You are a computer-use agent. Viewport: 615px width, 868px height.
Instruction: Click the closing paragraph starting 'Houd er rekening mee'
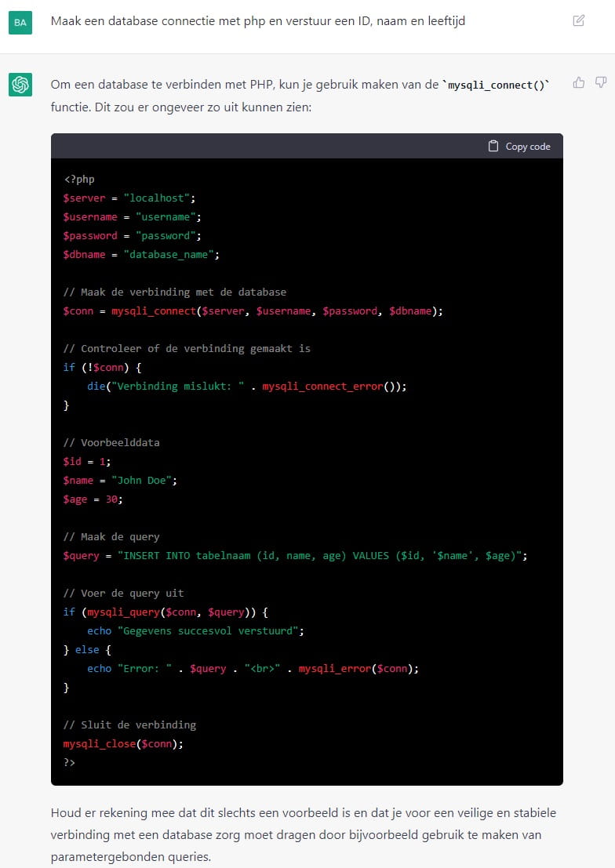(304, 835)
